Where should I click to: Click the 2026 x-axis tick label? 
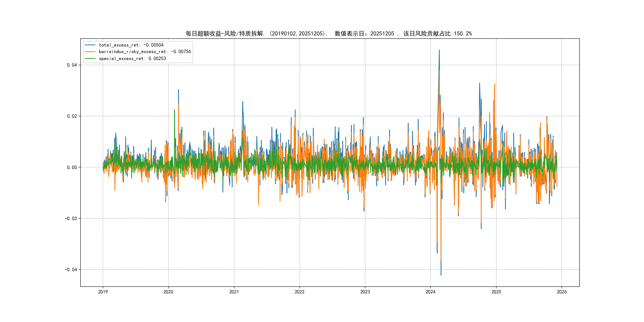[562, 292]
